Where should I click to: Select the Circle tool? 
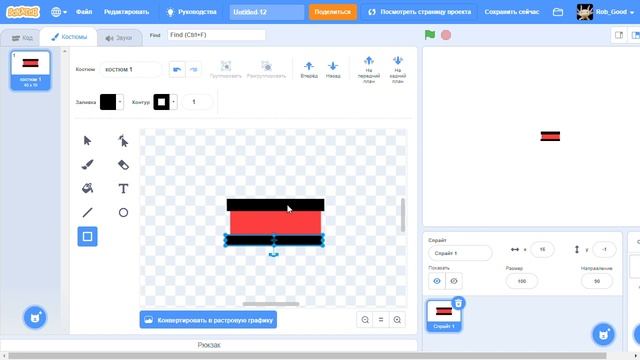[123, 212]
